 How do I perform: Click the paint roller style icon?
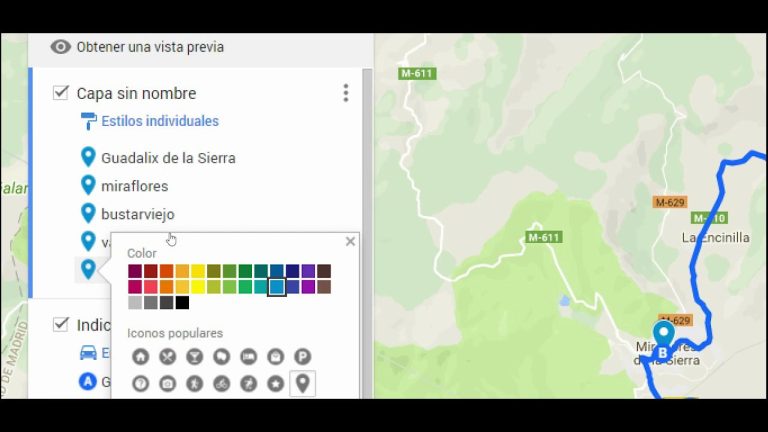(88, 121)
